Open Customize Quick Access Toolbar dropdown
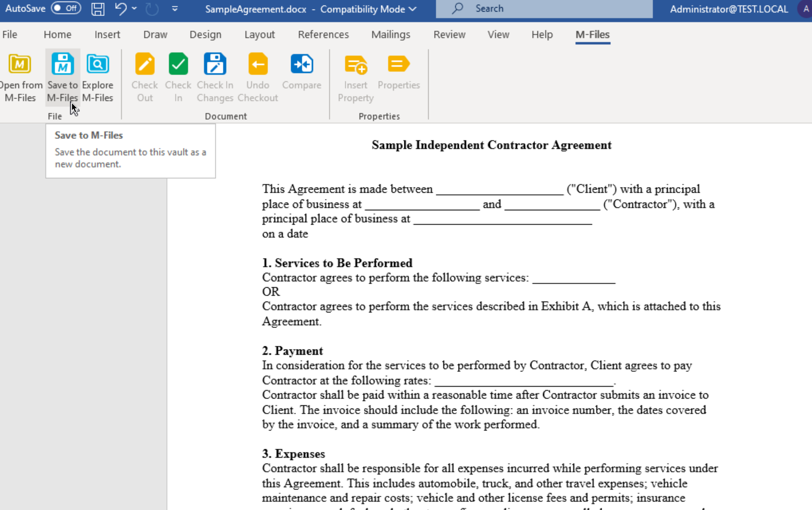The height and width of the screenshot is (510, 812). point(175,9)
